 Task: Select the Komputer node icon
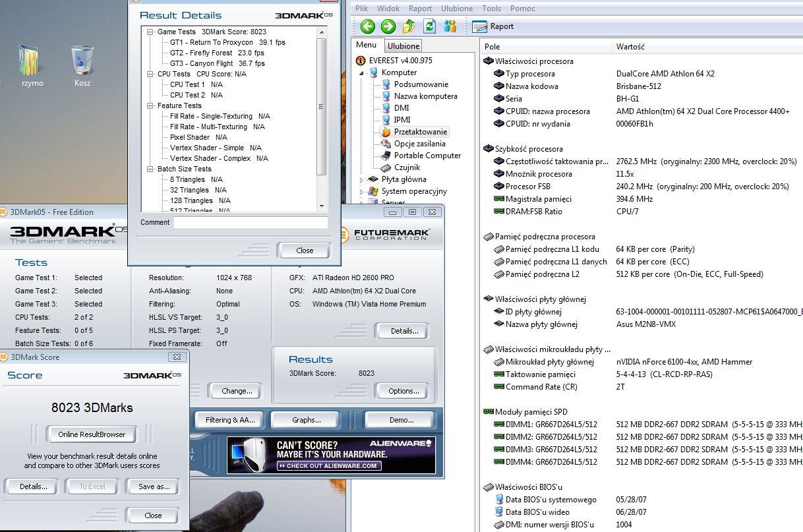click(374, 73)
